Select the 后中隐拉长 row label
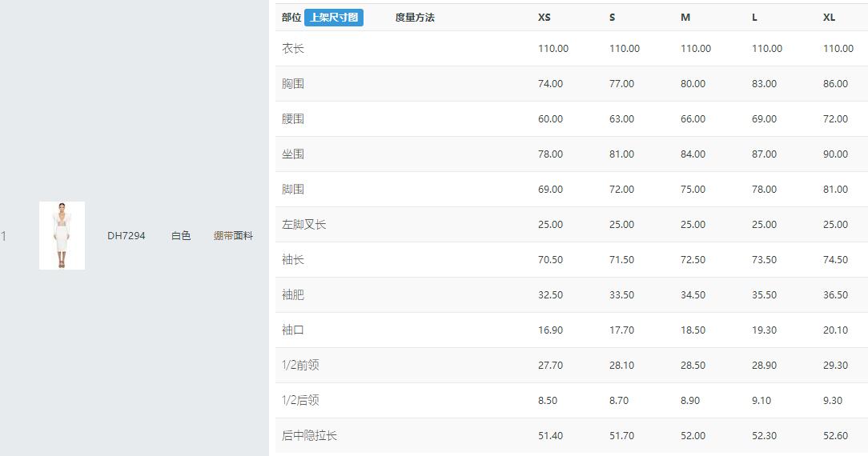 309,435
